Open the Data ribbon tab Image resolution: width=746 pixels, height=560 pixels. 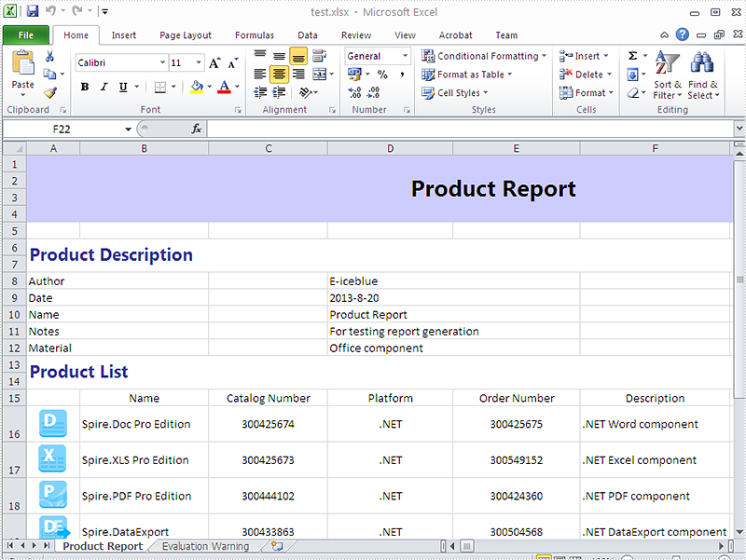308,35
